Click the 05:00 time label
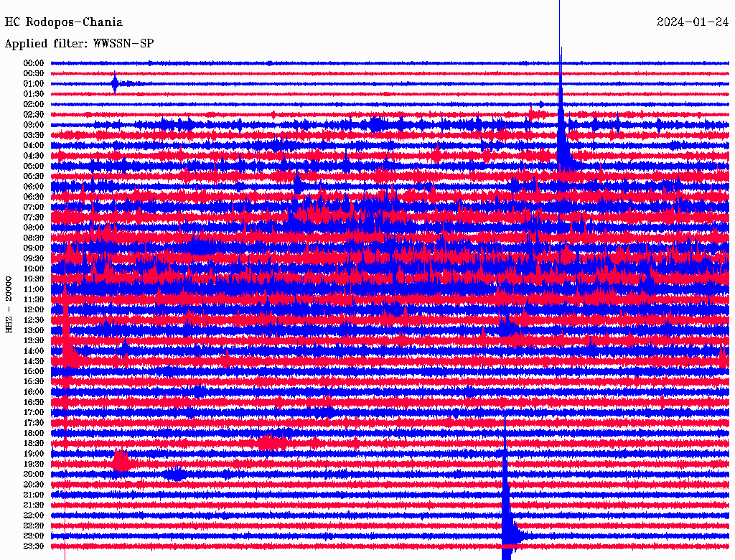Viewport: 735px width, 560px height. coord(34,166)
